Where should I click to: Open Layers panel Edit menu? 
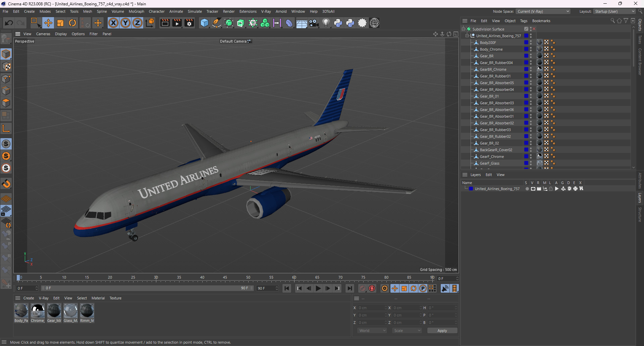pos(489,175)
